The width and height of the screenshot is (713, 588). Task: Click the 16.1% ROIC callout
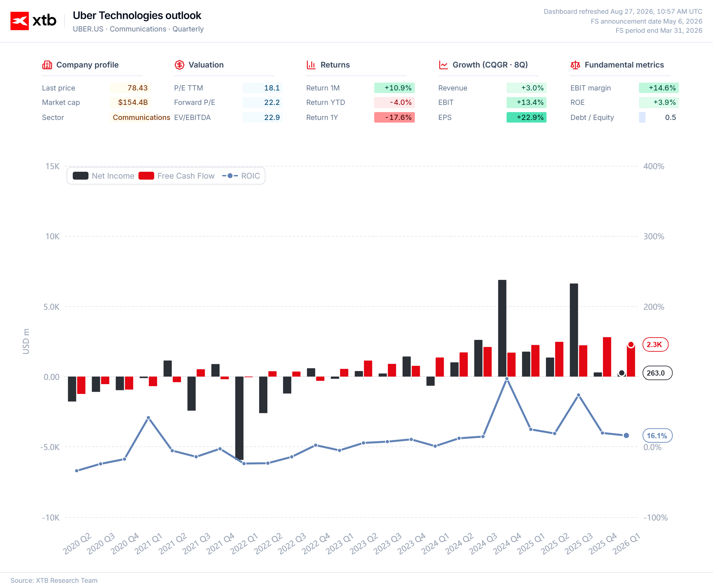[x=657, y=436]
